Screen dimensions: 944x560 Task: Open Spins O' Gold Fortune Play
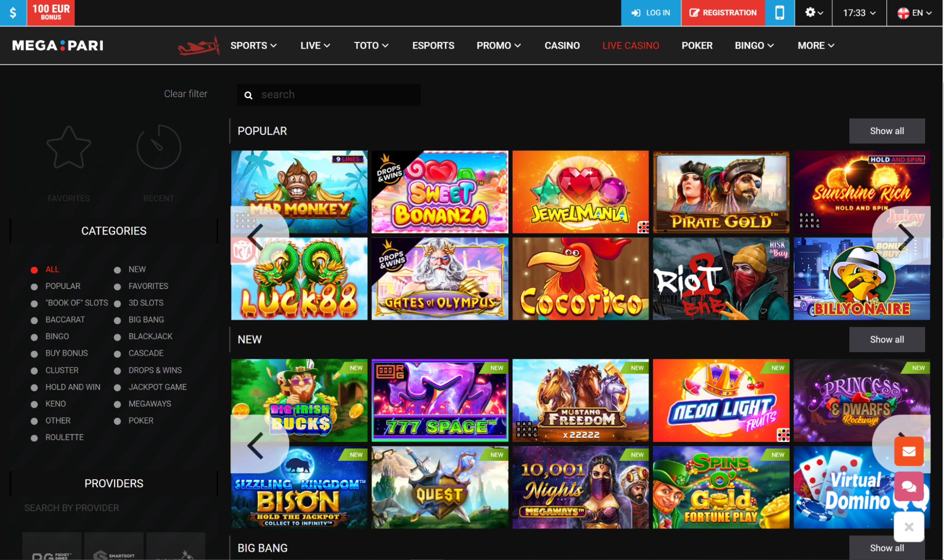(x=721, y=487)
